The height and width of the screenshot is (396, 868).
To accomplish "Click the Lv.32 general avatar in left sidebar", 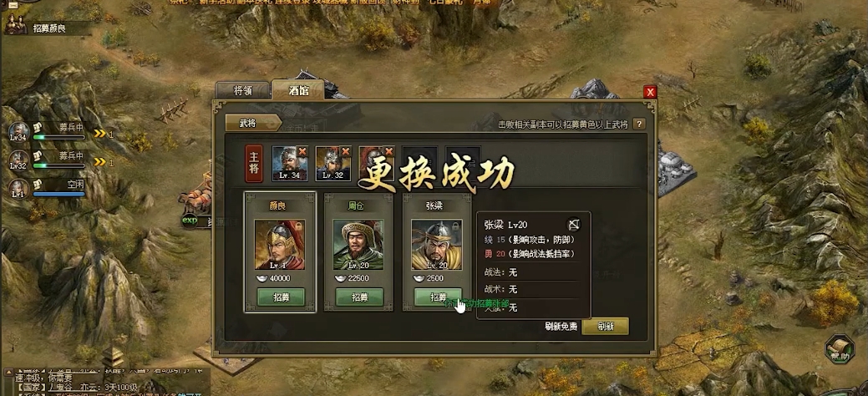I will pyautogui.click(x=19, y=160).
